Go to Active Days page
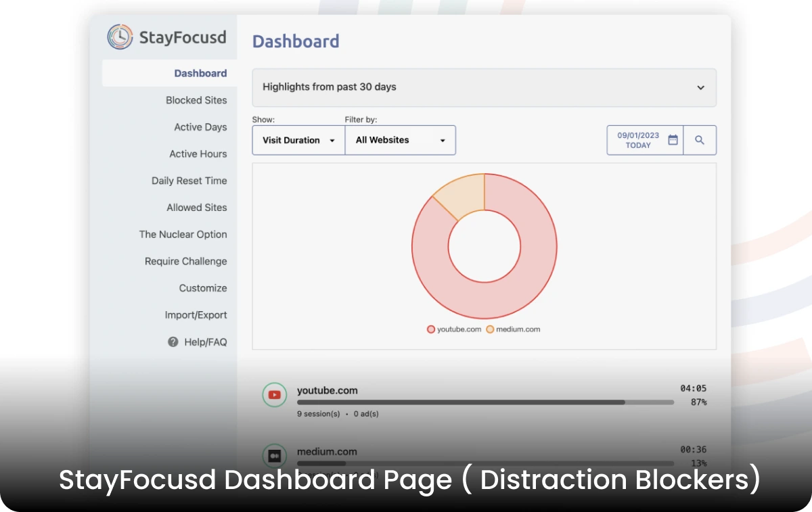Screen dimensions: 812x512 [200, 127]
